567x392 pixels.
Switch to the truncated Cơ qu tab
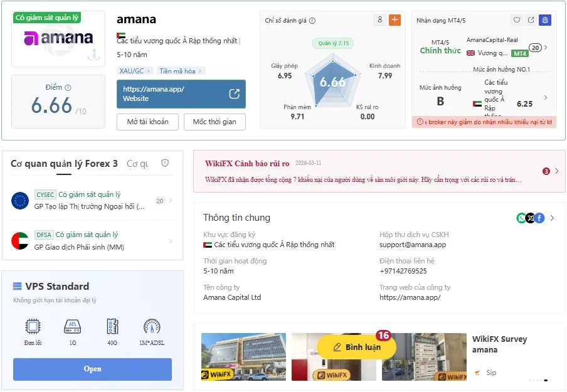[x=137, y=164]
